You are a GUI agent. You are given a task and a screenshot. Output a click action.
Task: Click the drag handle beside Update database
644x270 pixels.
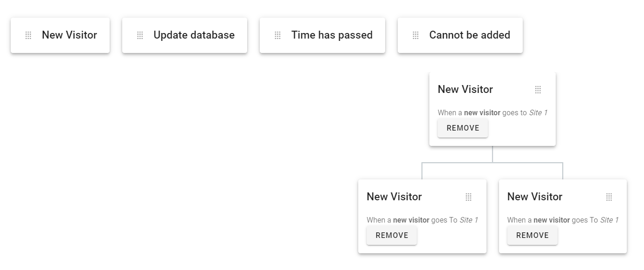(x=140, y=35)
